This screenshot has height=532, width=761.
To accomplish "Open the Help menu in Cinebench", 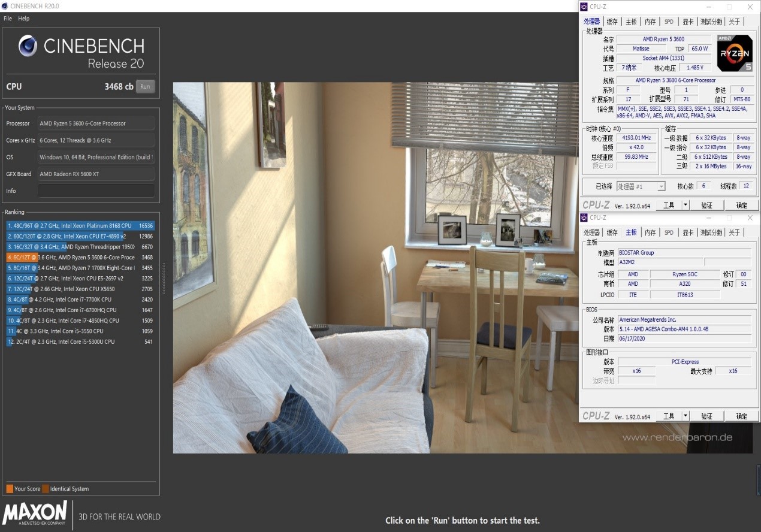I will 23,19.
